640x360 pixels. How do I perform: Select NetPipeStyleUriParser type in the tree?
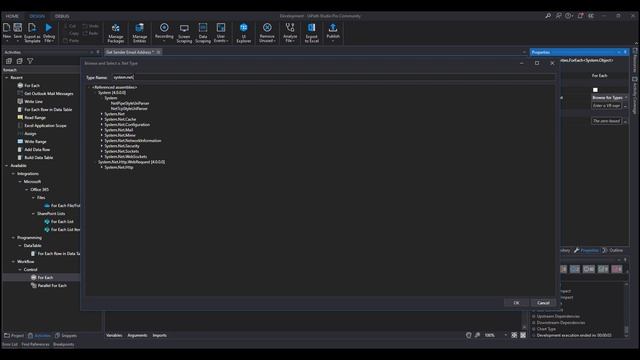click(x=130, y=103)
